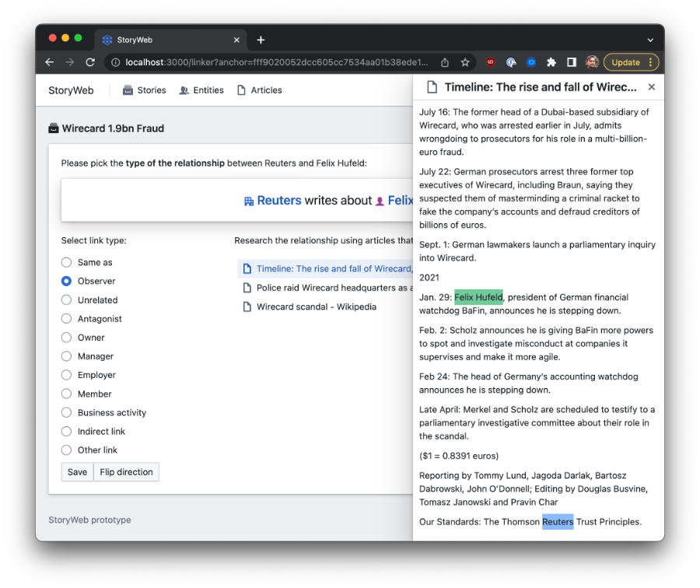Close the Timeline article side panel
700x588 pixels.
coord(652,87)
